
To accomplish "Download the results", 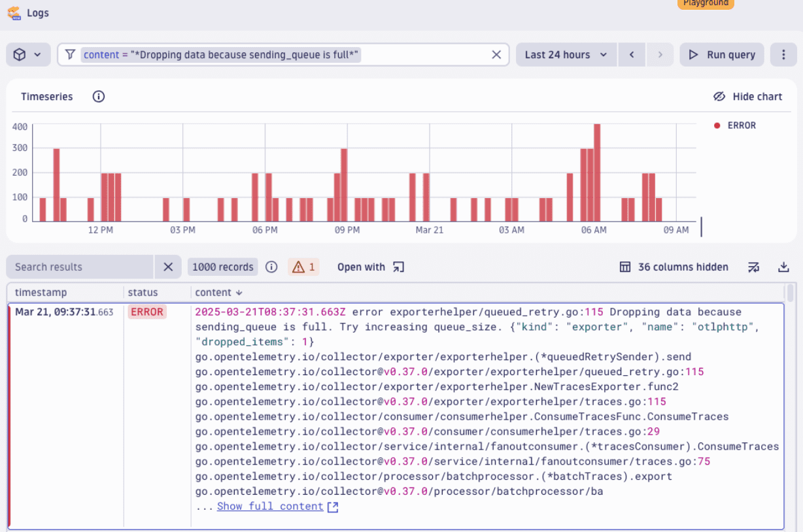I will pos(783,267).
